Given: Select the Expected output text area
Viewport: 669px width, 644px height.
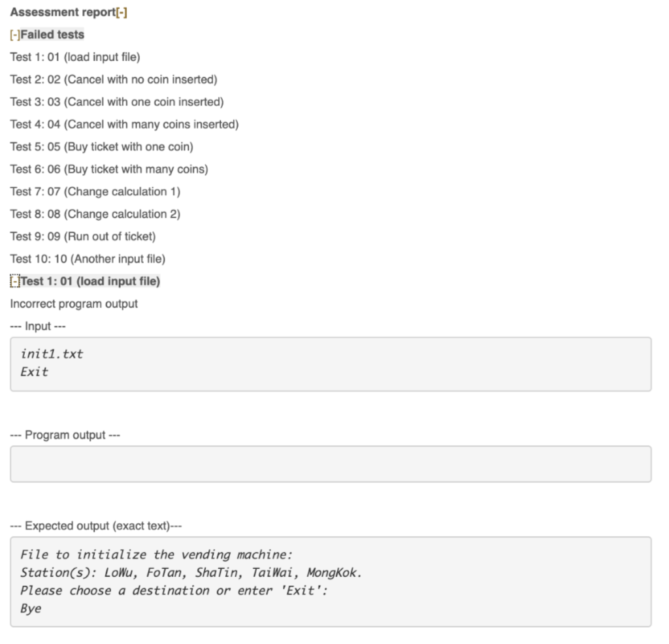Looking at the screenshot, I should point(330,581).
